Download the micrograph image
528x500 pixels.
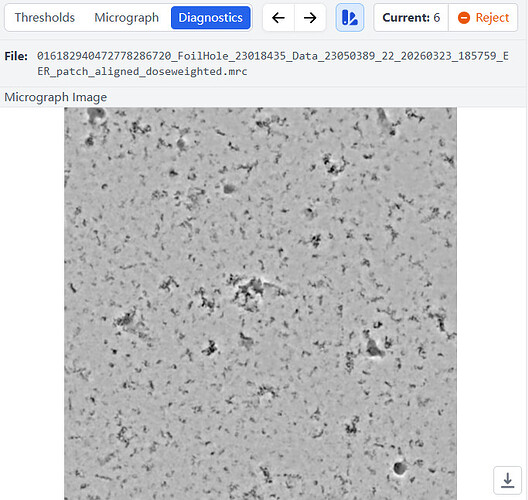tap(507, 480)
